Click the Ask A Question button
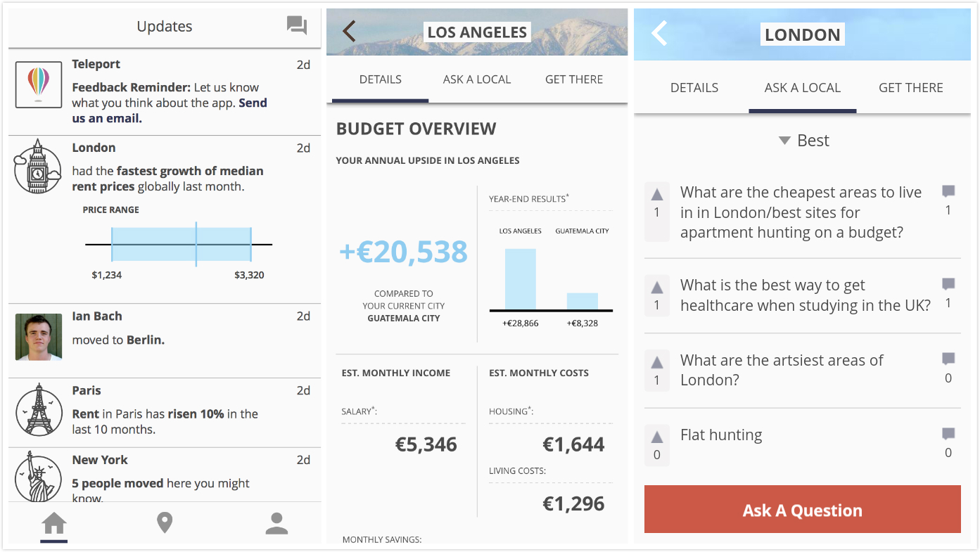The width and height of the screenshot is (980, 552). 802,510
